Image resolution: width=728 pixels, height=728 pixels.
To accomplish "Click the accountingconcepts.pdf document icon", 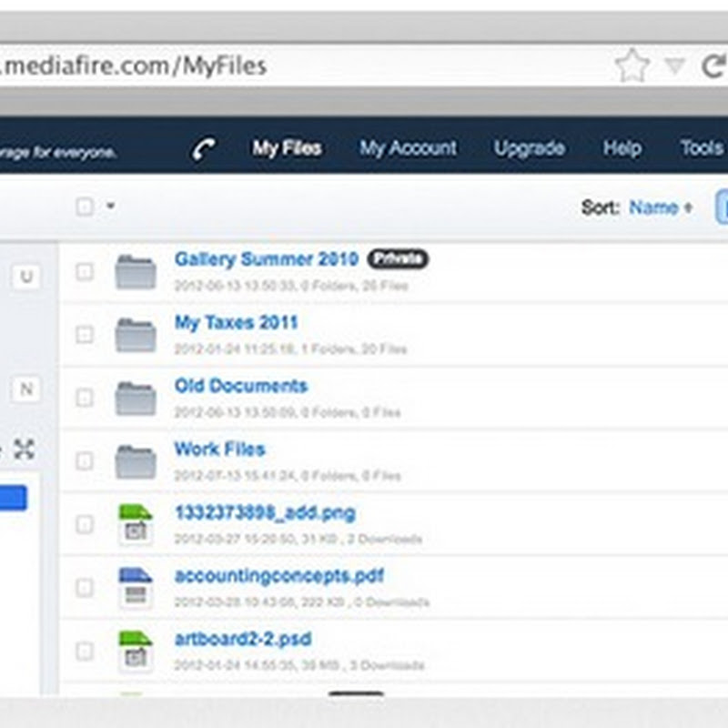I will (136, 588).
